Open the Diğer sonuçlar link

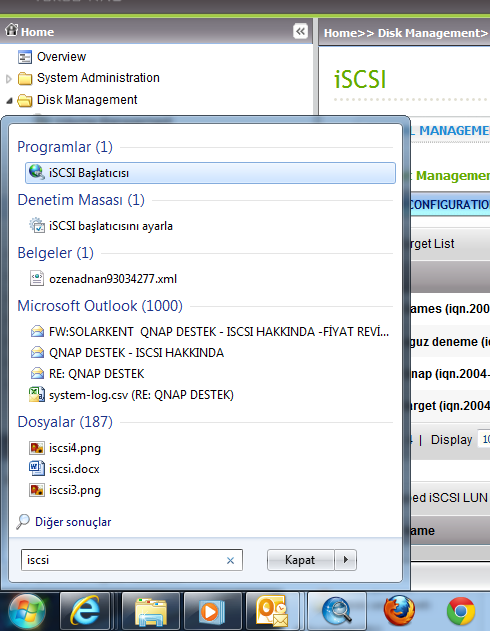[73, 522]
